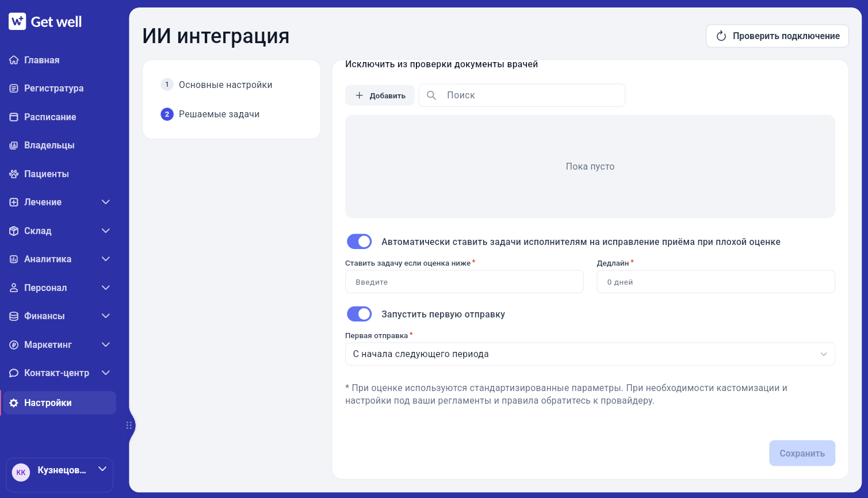The image size is (868, 498).
Task: Open the Первая отправка dropdown
Action: 590,354
